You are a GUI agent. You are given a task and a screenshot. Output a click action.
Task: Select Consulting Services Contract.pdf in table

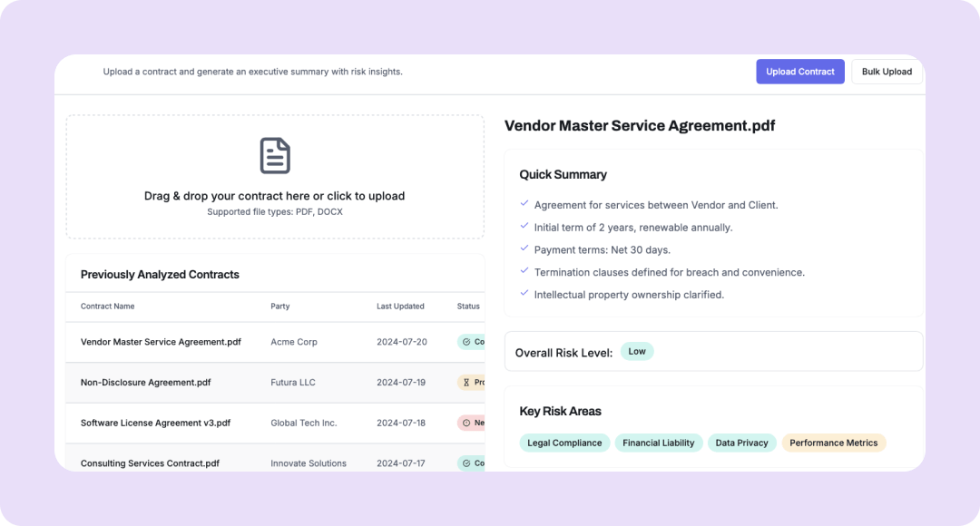[150, 463]
